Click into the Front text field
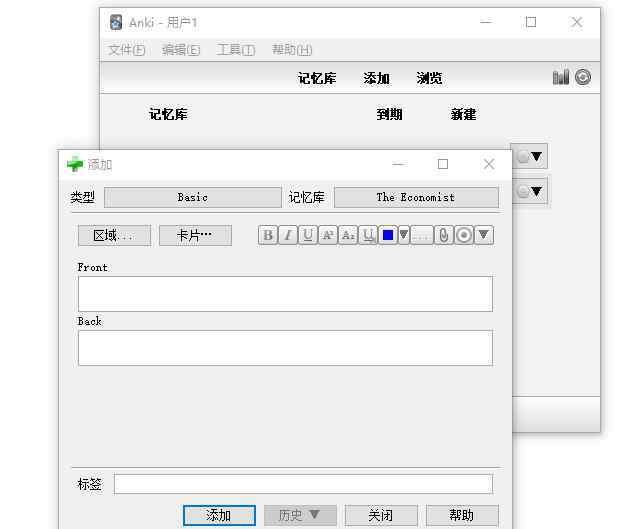This screenshot has height=529, width=626. 285,294
